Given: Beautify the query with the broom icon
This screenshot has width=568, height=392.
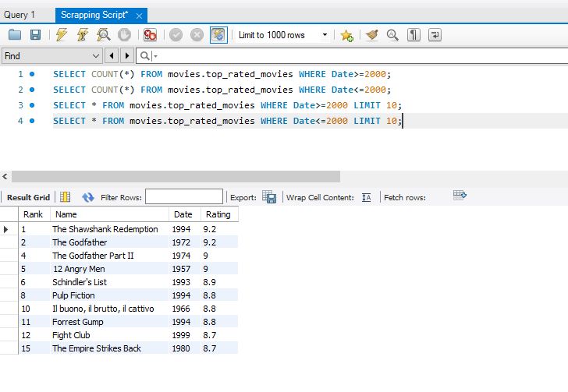Looking at the screenshot, I should (x=372, y=35).
